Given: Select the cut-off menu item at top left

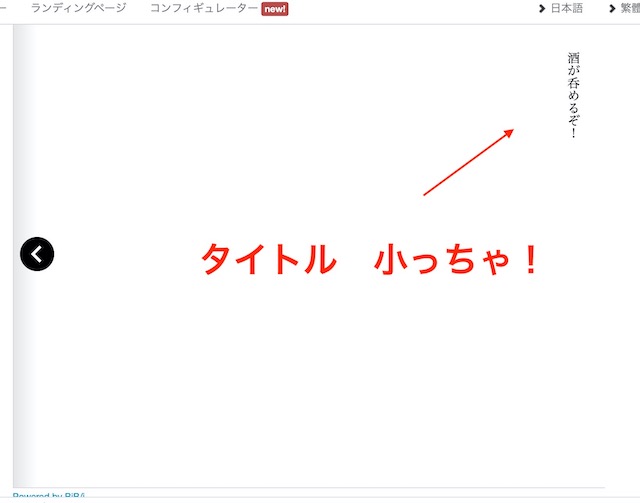Looking at the screenshot, I should click(5, 8).
